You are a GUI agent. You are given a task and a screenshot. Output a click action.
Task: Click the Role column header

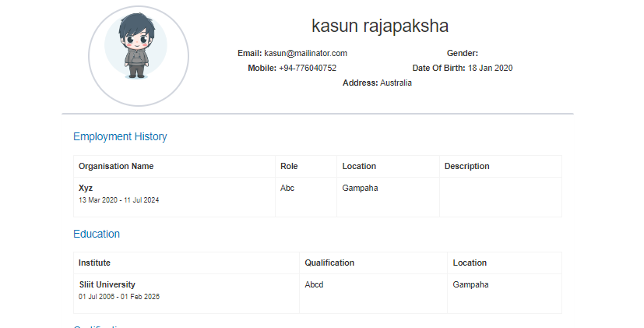tap(289, 166)
